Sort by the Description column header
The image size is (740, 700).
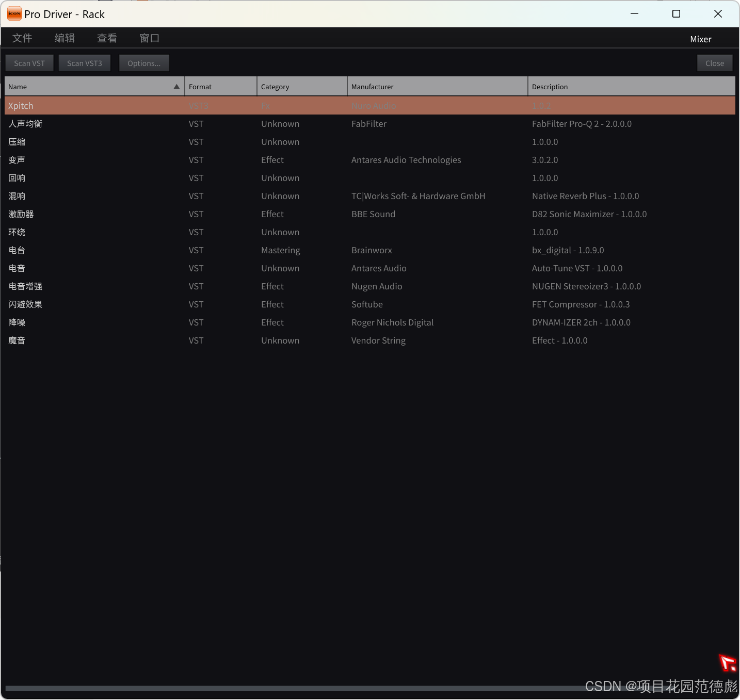pos(632,87)
